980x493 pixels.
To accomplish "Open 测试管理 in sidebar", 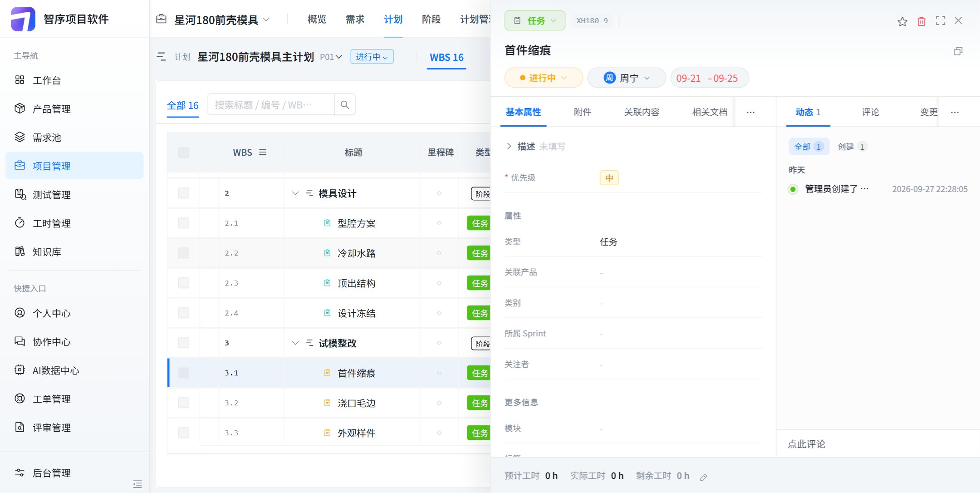I will 74,194.
